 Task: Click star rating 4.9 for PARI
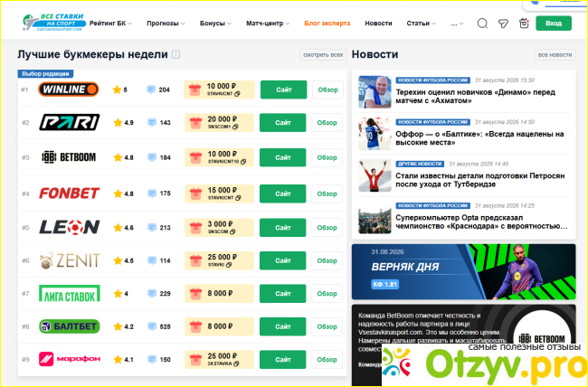[x=123, y=123]
